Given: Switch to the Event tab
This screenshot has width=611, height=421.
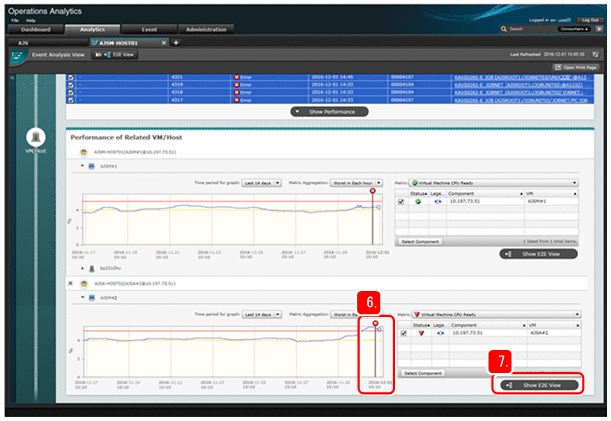Looking at the screenshot, I should click(148, 31).
